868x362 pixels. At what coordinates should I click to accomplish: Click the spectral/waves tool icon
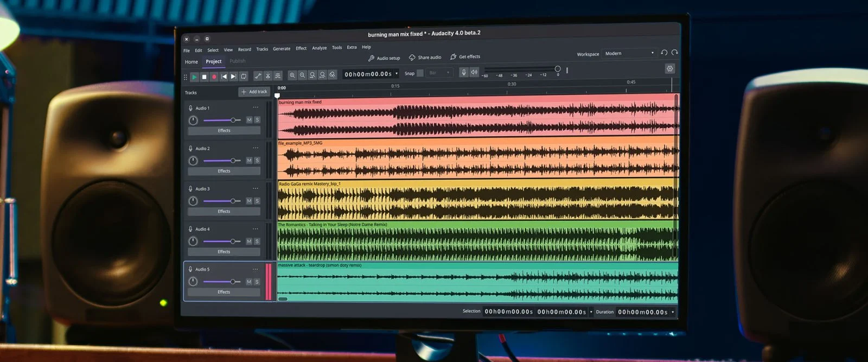pos(278,76)
